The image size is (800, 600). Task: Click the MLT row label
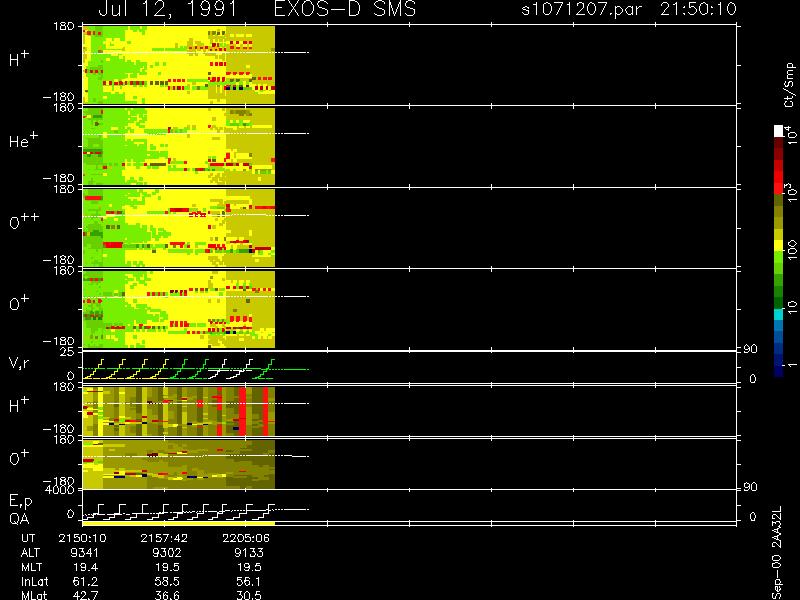31,567
